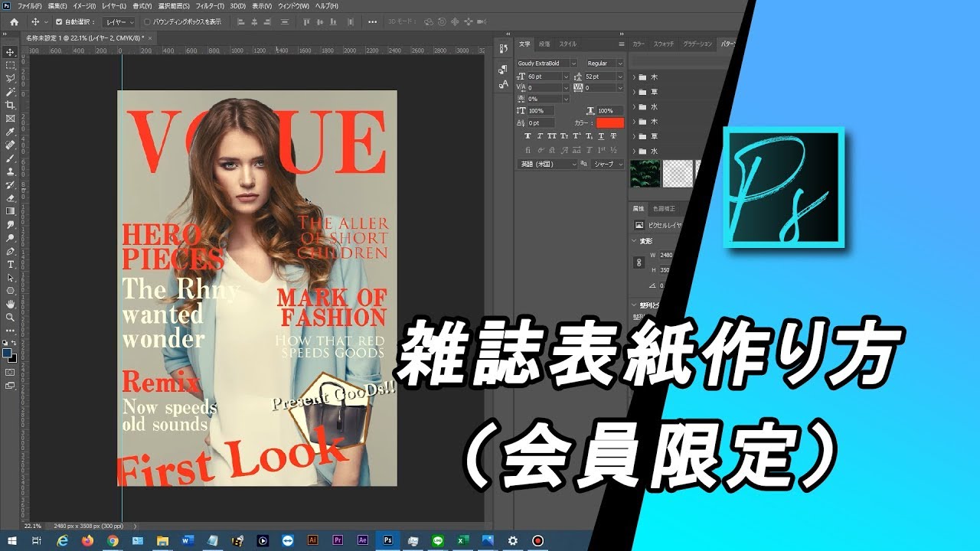Toggle width-height link in Properties panel
The width and height of the screenshot is (980, 551).
640,262
